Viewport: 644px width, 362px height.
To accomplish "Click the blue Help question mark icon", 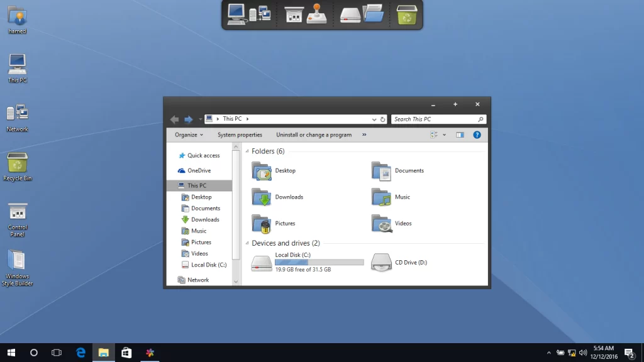I will click(x=477, y=134).
